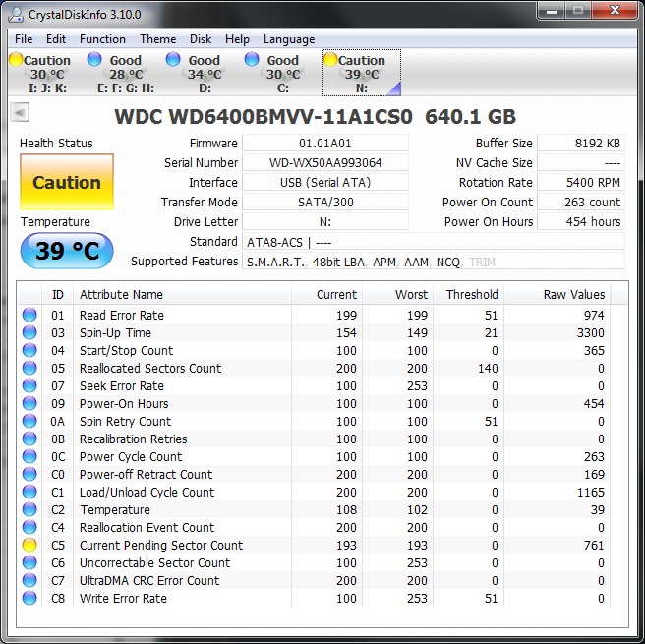Click the Raw Values column header

pyautogui.click(x=557, y=294)
